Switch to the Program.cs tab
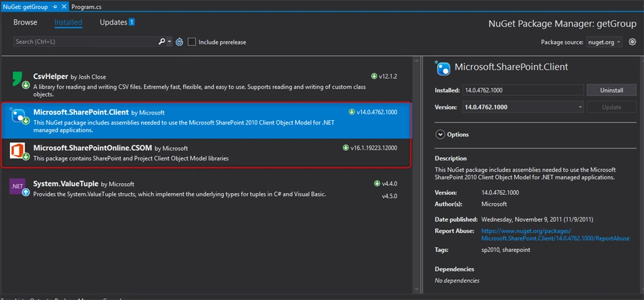This screenshot has width=644, height=300. [x=87, y=7]
